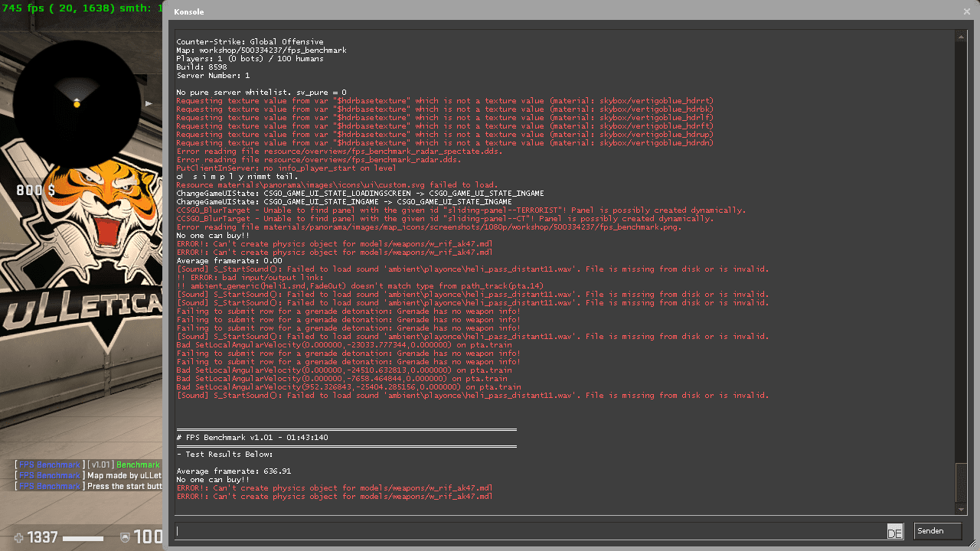This screenshot has height=551, width=980.
Task: Click the console scrollbar down arrow
Action: coord(961,509)
